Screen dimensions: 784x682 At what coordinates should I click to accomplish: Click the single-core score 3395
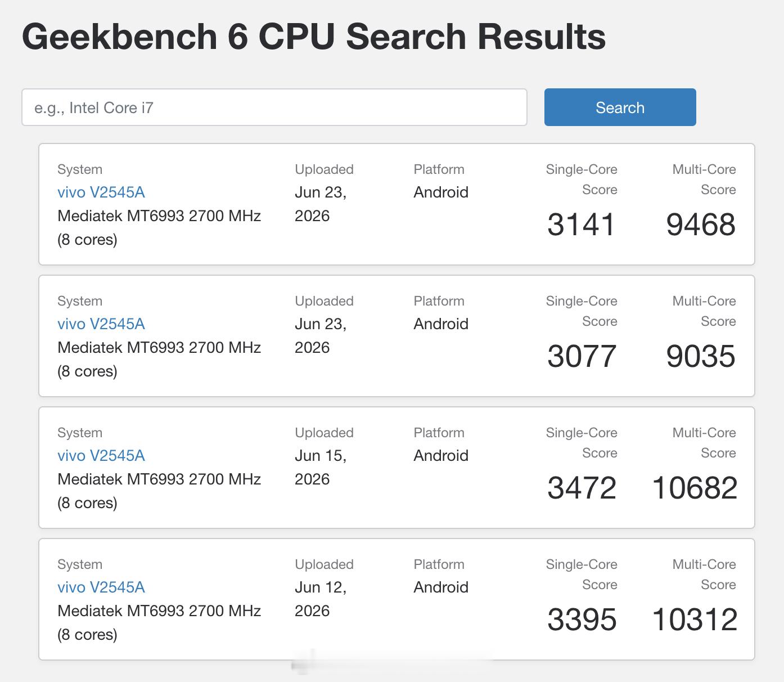click(x=582, y=620)
